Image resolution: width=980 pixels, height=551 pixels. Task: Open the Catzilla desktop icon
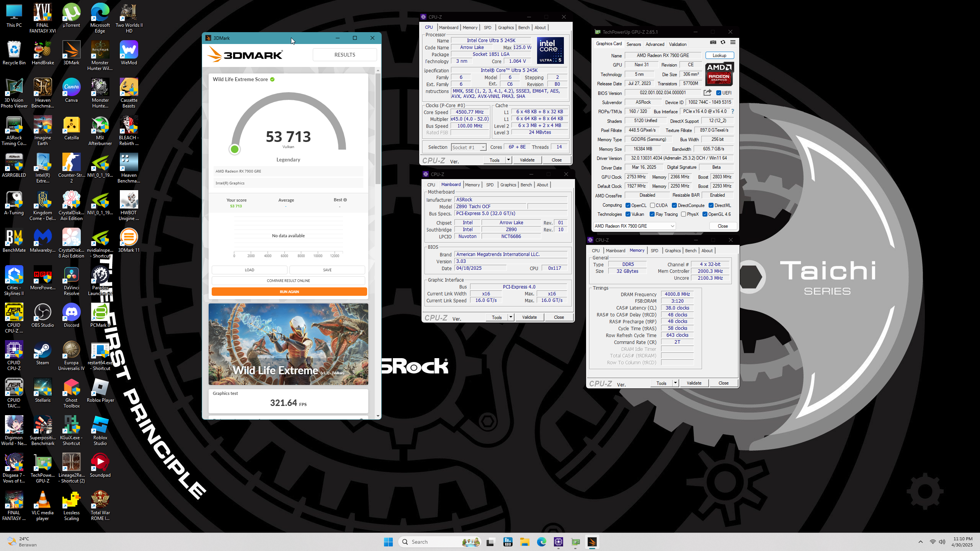coord(71,128)
